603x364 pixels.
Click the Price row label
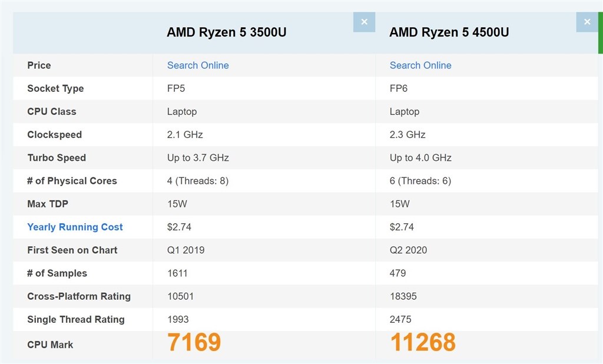[x=39, y=65]
